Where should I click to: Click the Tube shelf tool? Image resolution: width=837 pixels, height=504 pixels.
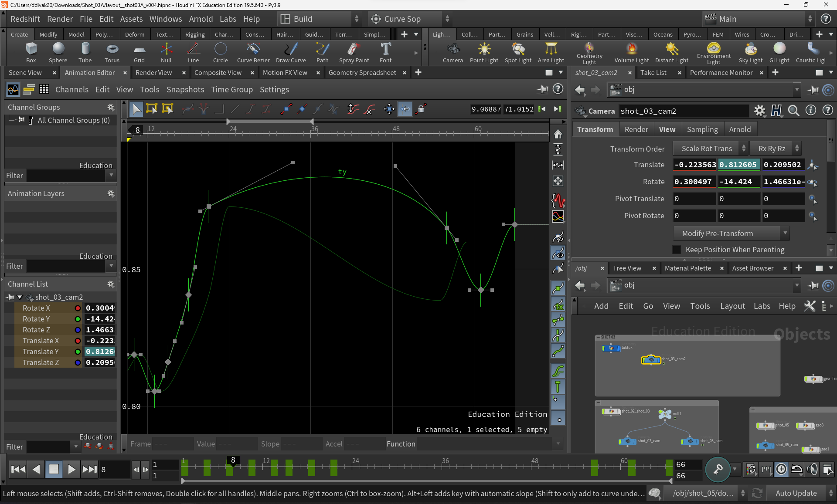click(85, 52)
